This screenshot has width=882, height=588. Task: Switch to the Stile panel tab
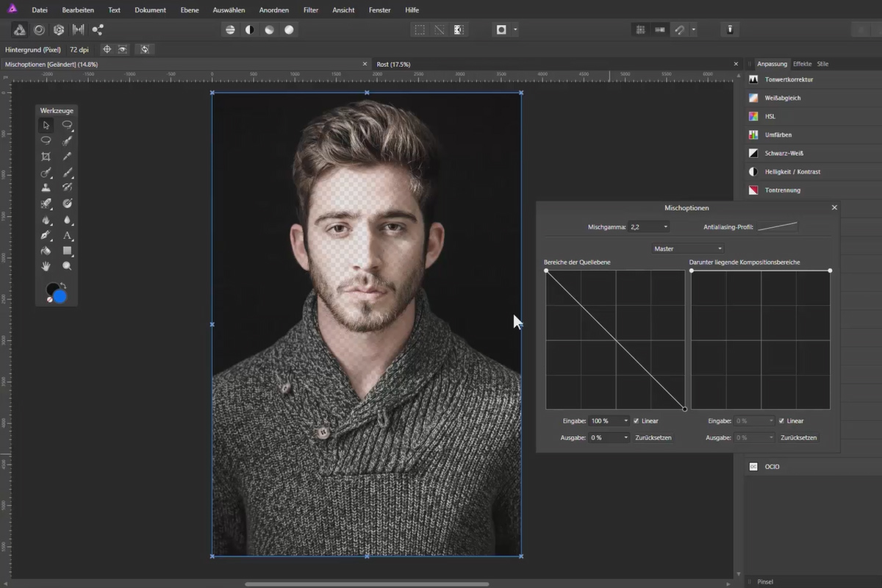(822, 64)
